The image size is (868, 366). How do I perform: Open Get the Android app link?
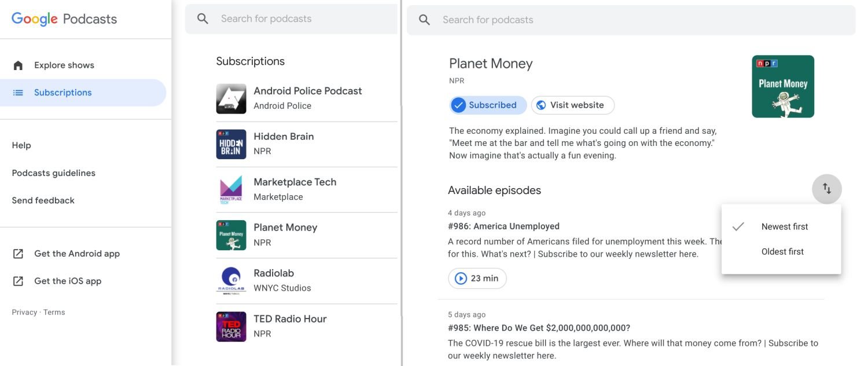[76, 254]
